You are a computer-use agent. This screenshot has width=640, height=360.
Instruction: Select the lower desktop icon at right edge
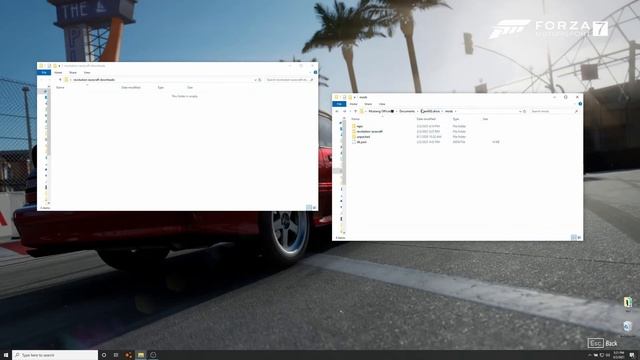628,327
